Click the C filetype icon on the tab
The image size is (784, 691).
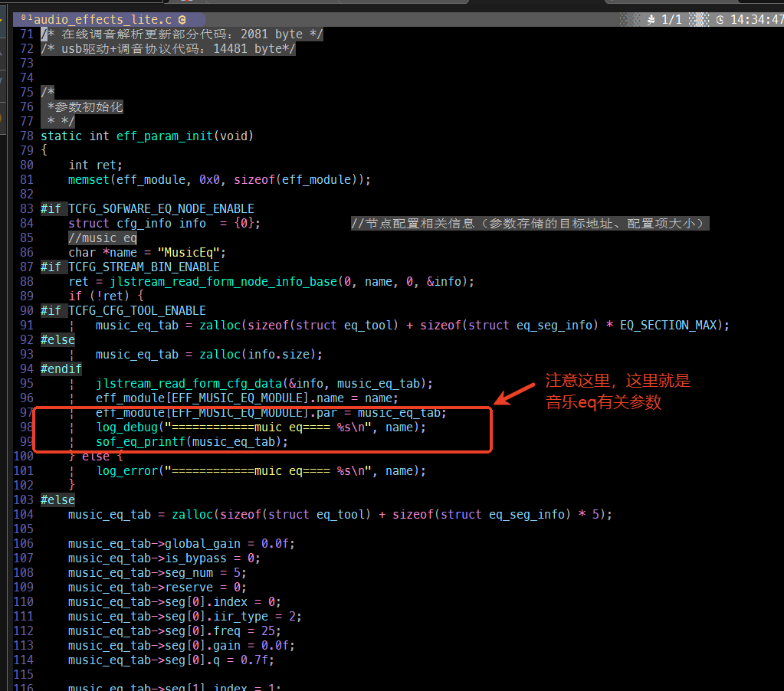[182, 19]
